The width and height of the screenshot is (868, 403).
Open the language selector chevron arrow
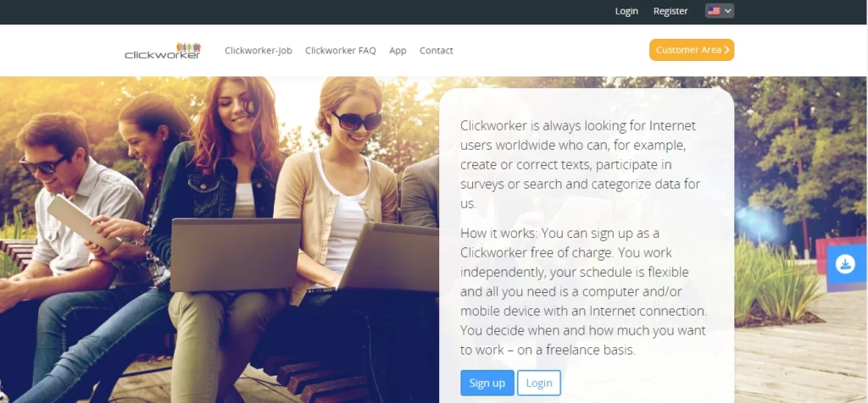727,11
